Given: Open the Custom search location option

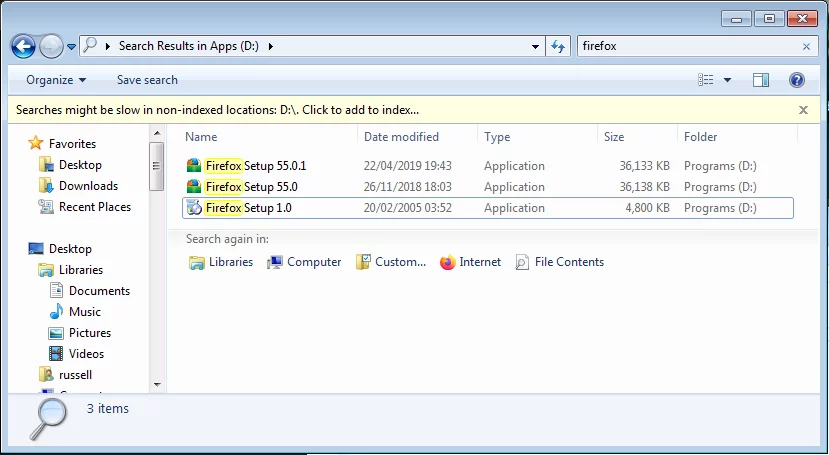Looking at the screenshot, I should (391, 262).
